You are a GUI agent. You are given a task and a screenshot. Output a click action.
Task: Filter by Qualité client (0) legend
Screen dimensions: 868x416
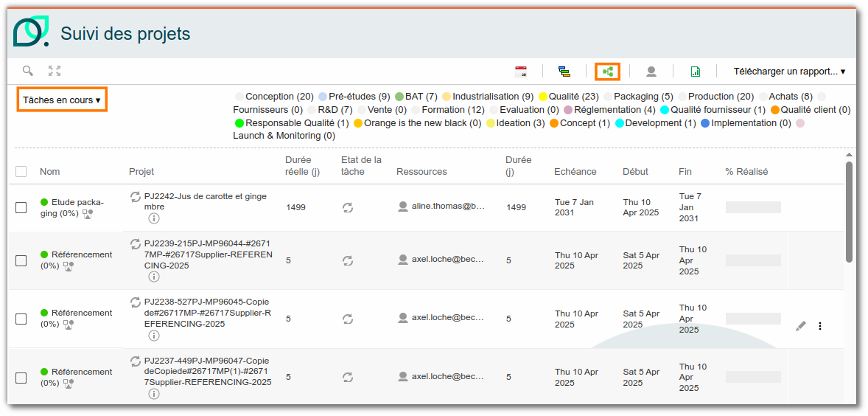click(811, 110)
